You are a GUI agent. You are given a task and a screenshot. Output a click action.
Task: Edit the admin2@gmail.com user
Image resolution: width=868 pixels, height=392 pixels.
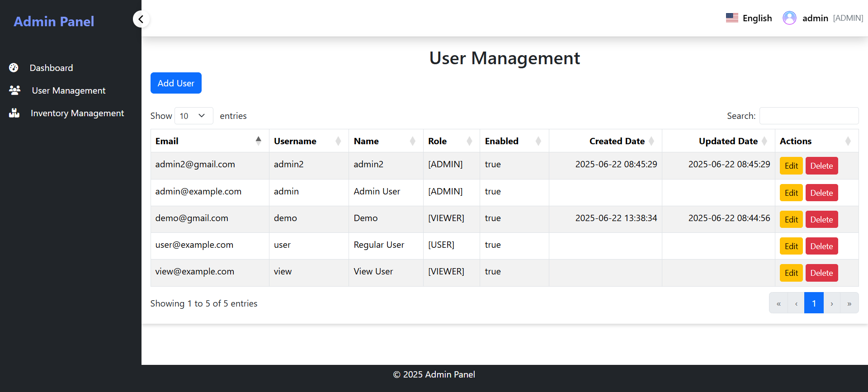click(791, 166)
